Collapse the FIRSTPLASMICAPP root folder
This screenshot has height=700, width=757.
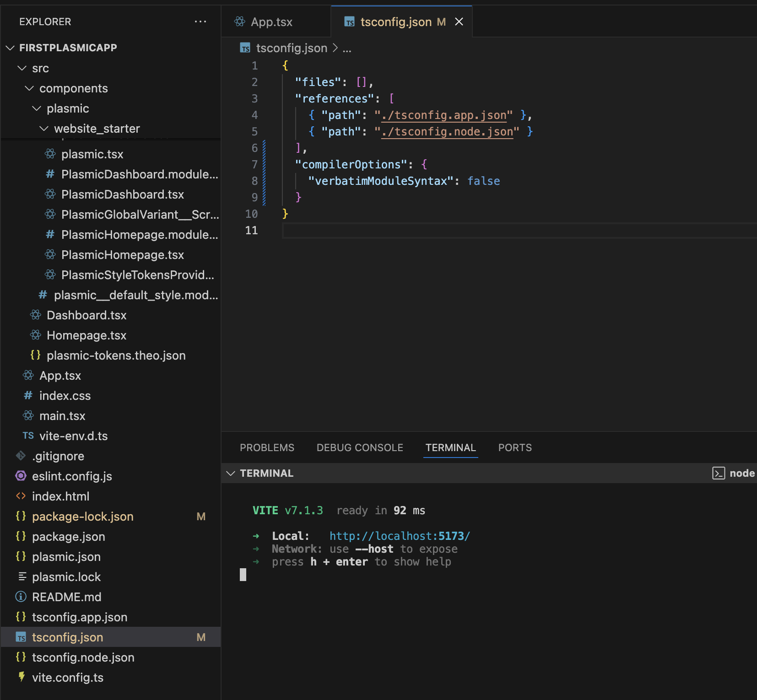pyautogui.click(x=10, y=48)
